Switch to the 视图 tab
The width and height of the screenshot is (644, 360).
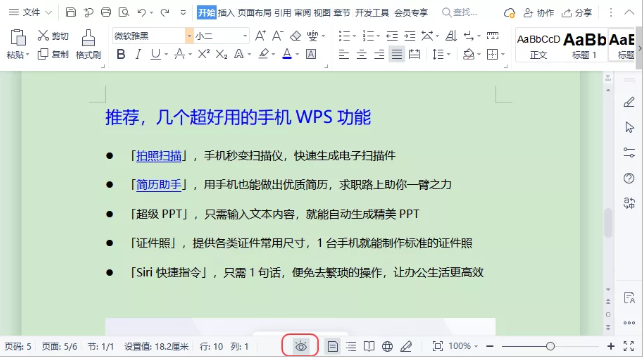coord(322,13)
